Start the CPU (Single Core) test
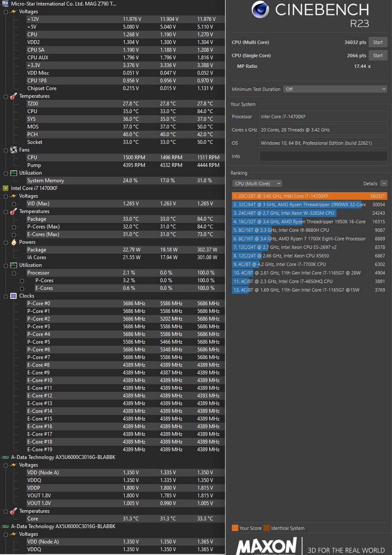 378,55
